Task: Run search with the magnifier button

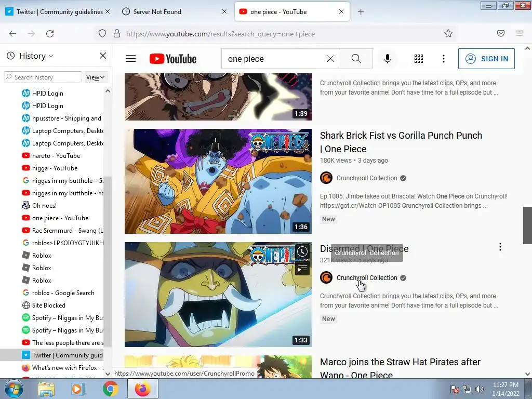Action: click(356, 59)
